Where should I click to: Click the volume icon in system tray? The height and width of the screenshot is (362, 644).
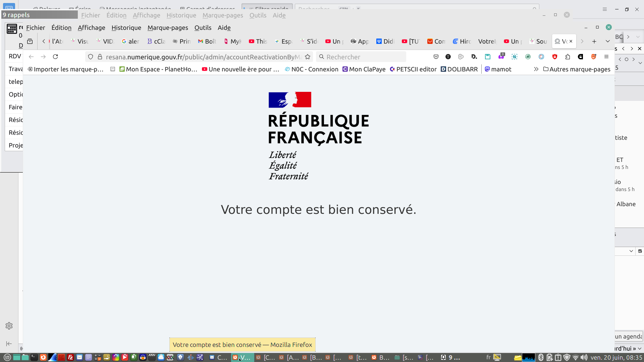pyautogui.click(x=584, y=357)
